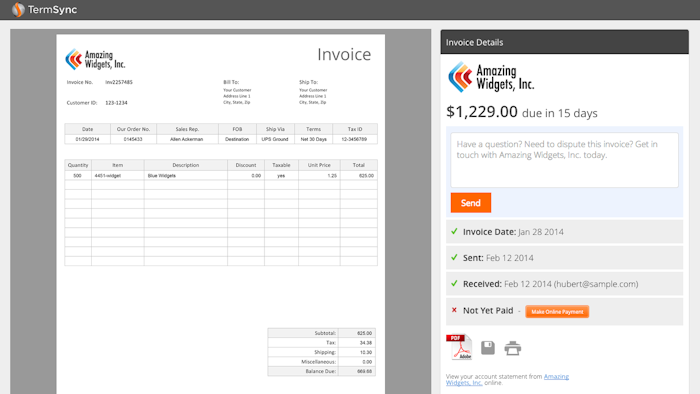Click sales rep Allen Ackerman cell

[x=187, y=139]
